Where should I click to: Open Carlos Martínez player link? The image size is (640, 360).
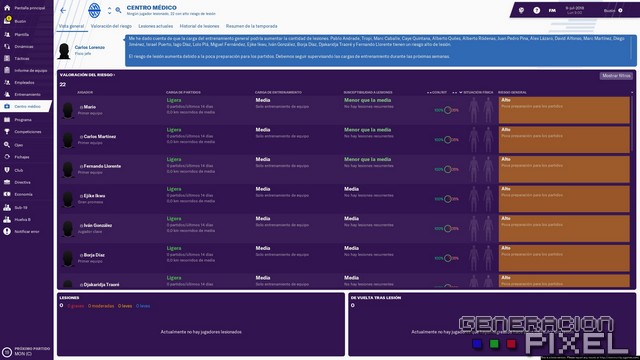(x=100, y=137)
